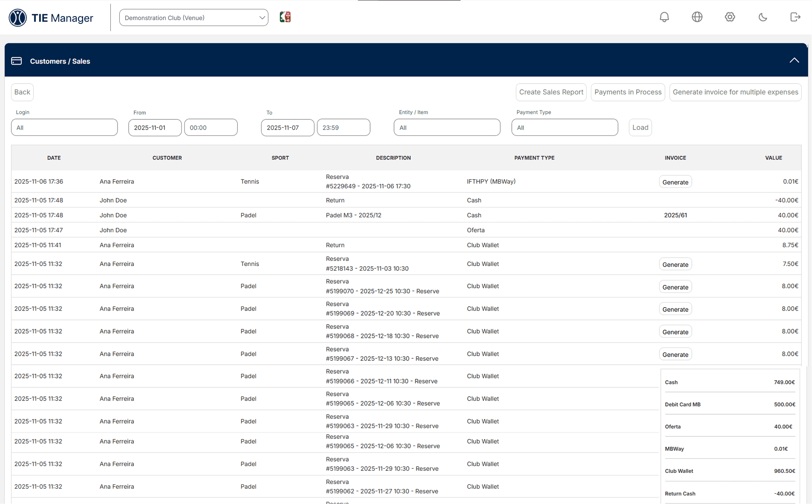
Task: Open invoice 2025/61
Action: [675, 215]
